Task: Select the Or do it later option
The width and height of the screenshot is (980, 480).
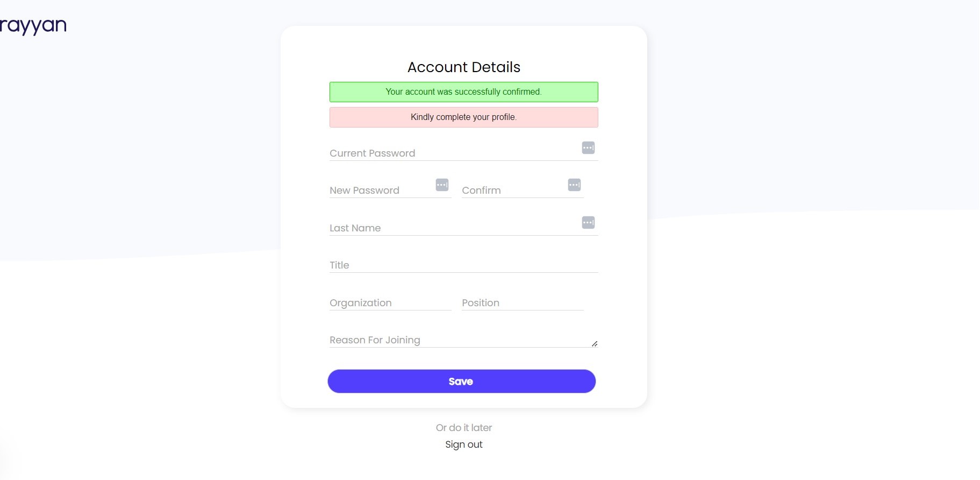Action: [x=463, y=427]
